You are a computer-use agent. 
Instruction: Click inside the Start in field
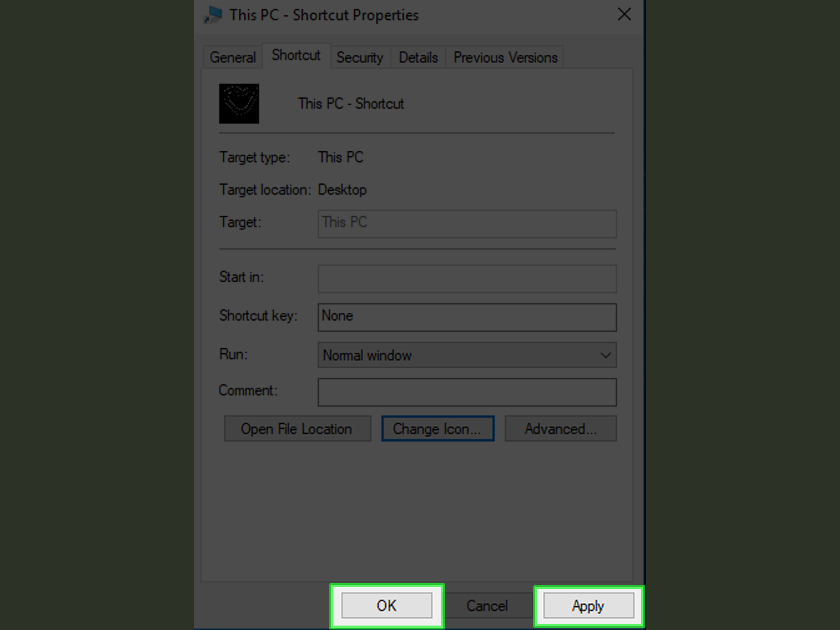pyautogui.click(x=467, y=279)
